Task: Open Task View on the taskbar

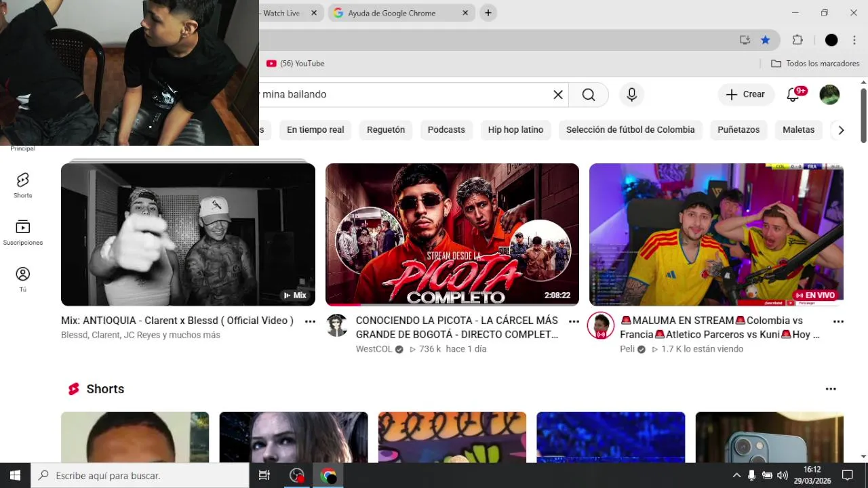Action: pos(264,475)
